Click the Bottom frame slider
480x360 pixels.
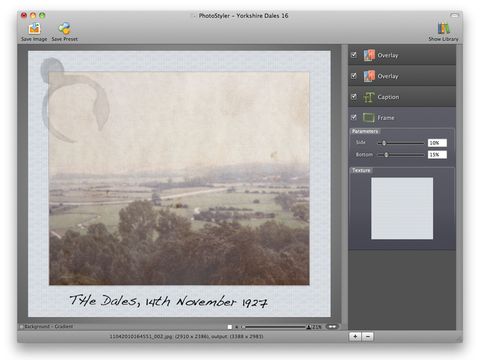pos(401,155)
